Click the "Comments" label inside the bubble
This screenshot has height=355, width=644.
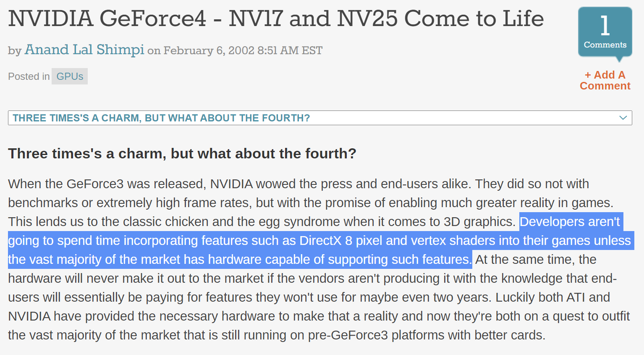[x=605, y=45]
